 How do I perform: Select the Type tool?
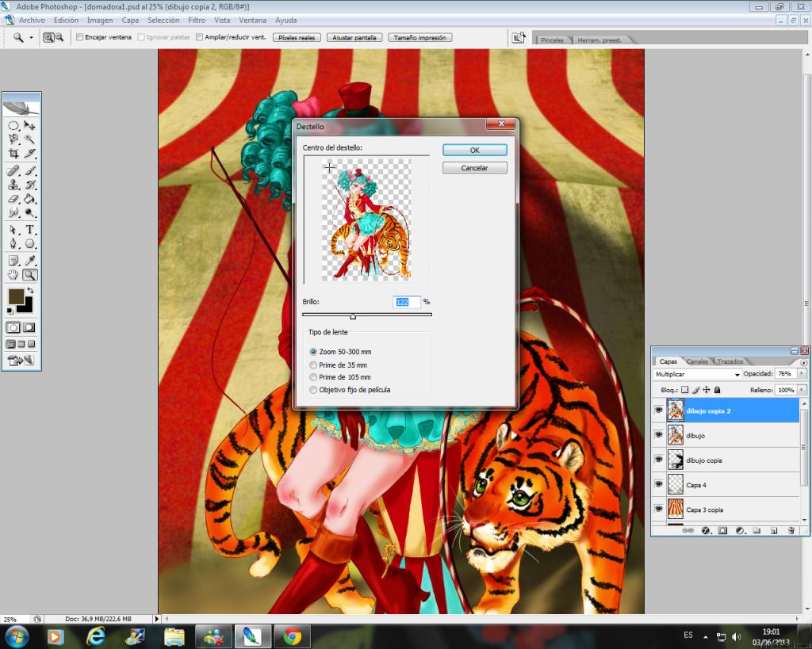29,230
